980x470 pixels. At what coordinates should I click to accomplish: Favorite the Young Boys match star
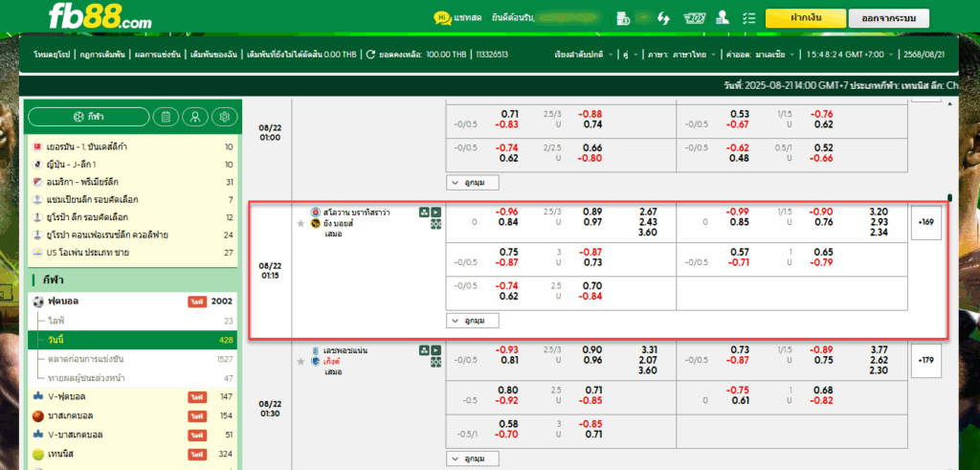click(301, 223)
